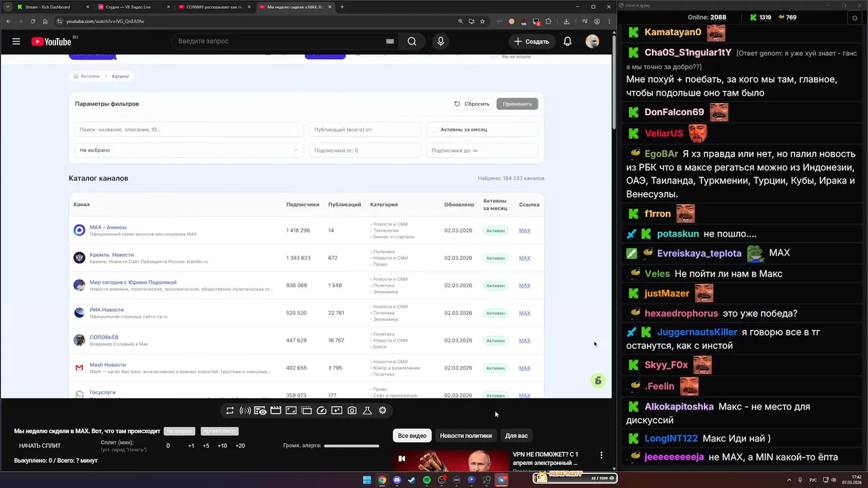Click НАЧАТЬ СПЛИТ button

[40, 446]
